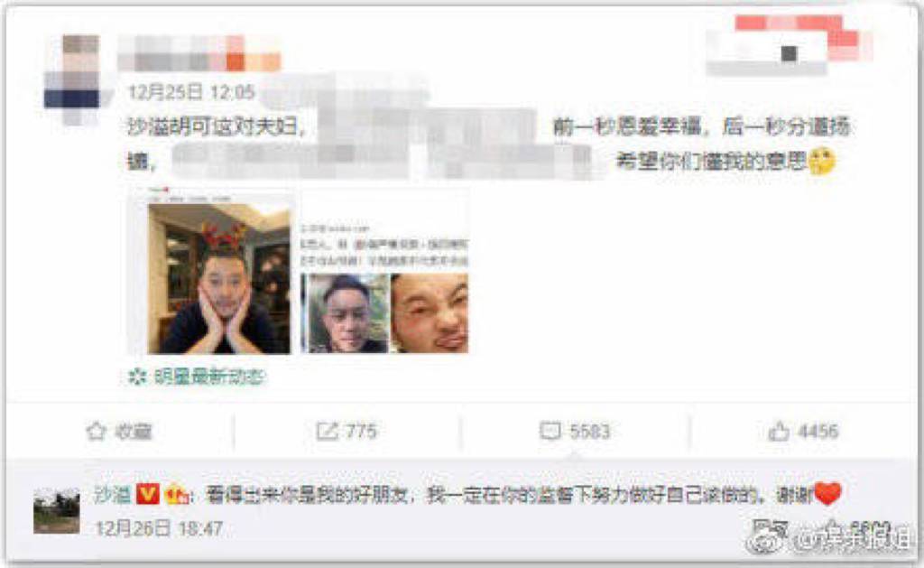Image resolution: width=924 pixels, height=568 pixels.
Task: Open comments via the speech-bubble icon
Action: (x=550, y=431)
